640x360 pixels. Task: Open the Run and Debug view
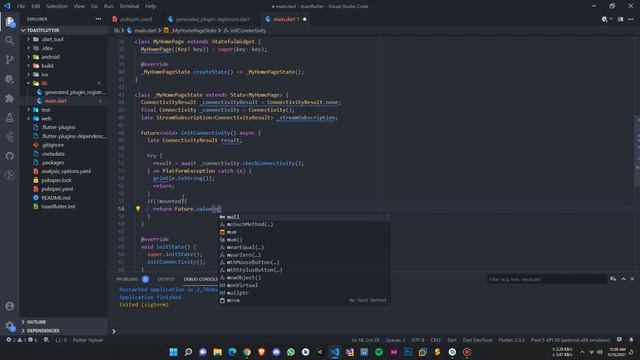[9, 79]
